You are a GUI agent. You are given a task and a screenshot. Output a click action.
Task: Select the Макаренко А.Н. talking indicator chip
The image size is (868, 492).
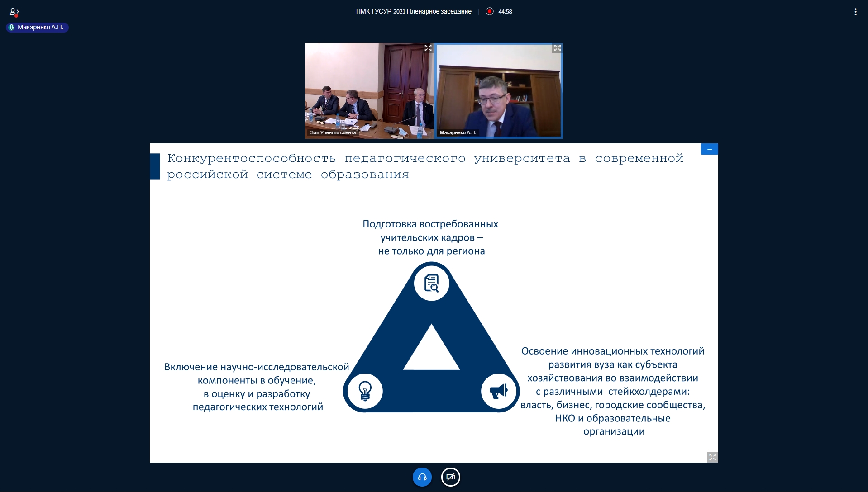[x=37, y=28]
